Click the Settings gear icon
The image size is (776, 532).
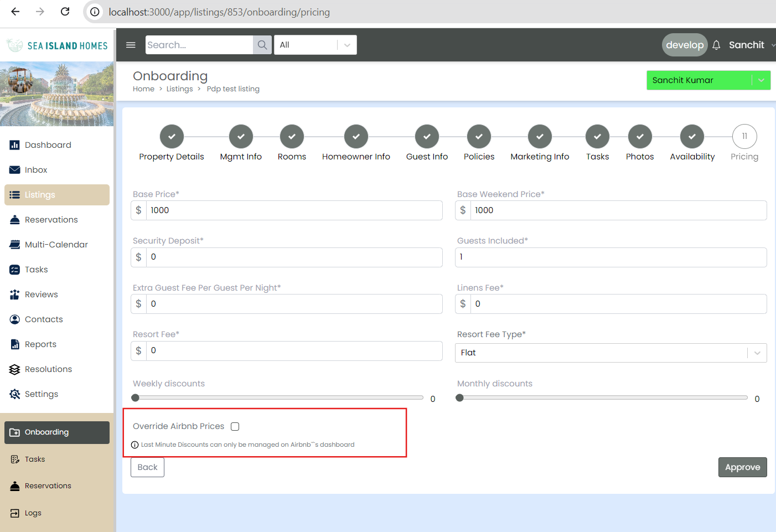click(15, 394)
